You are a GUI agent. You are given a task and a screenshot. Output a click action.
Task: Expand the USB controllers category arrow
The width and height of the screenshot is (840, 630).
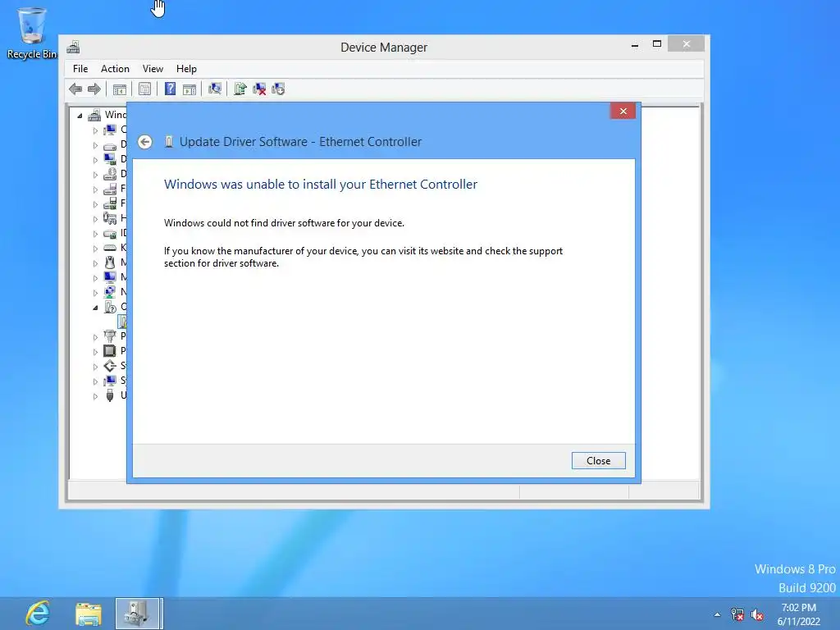[95, 396]
